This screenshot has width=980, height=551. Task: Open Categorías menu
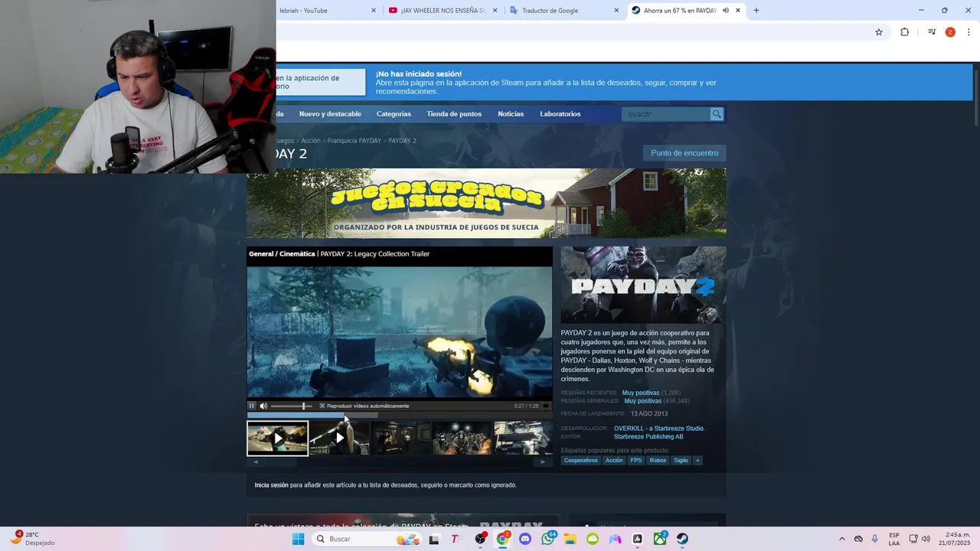[394, 114]
